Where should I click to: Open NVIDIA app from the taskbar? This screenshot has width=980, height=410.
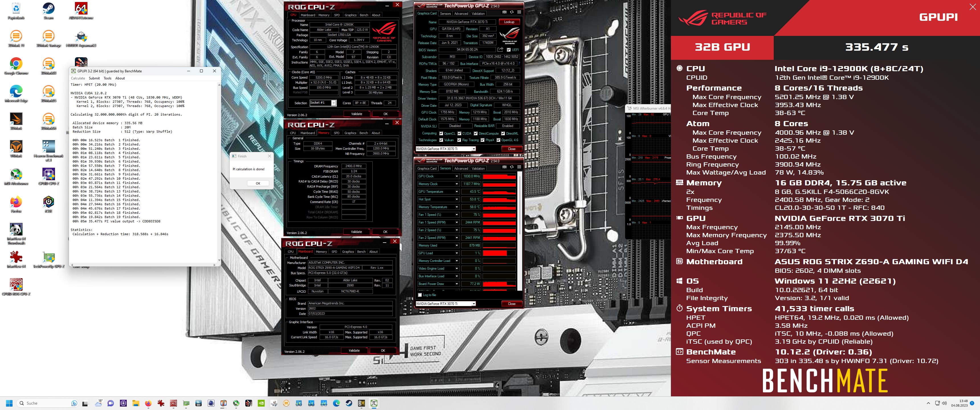[x=261, y=403]
